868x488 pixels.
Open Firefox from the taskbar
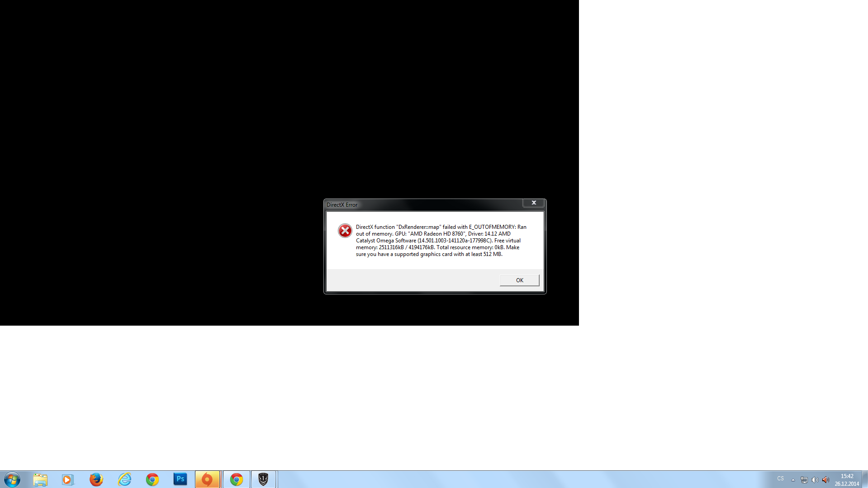pyautogui.click(x=96, y=479)
